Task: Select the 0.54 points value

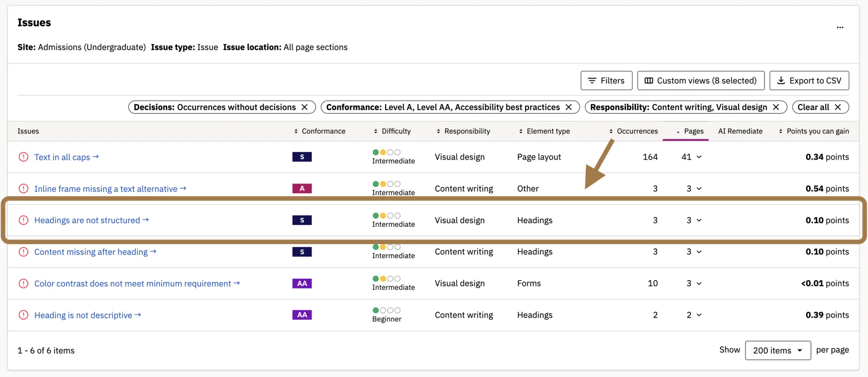Action: [x=827, y=189]
